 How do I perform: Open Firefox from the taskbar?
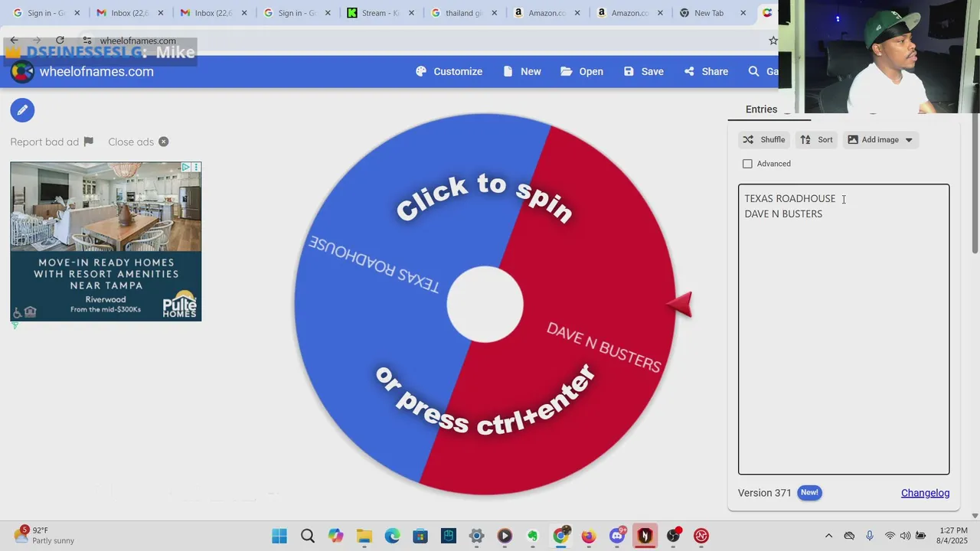tap(589, 536)
